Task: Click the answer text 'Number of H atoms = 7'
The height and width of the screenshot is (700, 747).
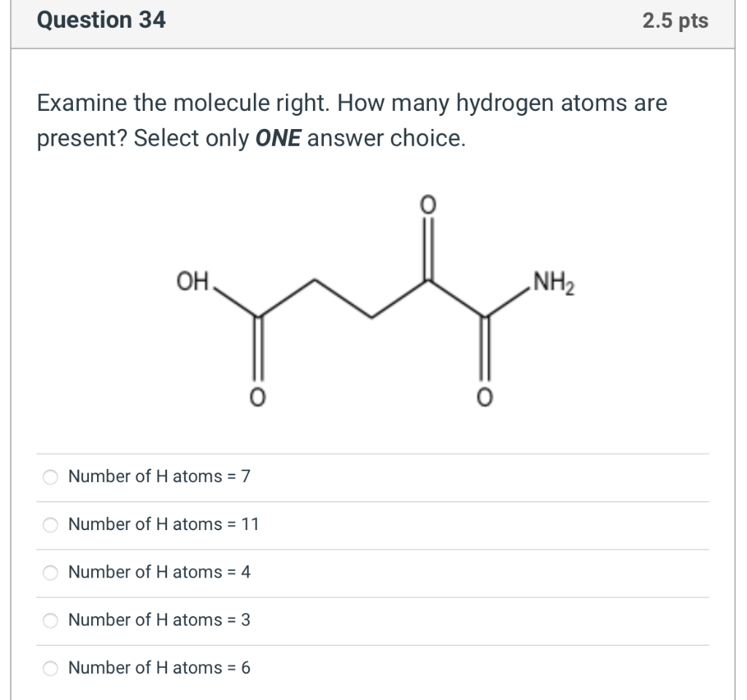Action: click(158, 477)
